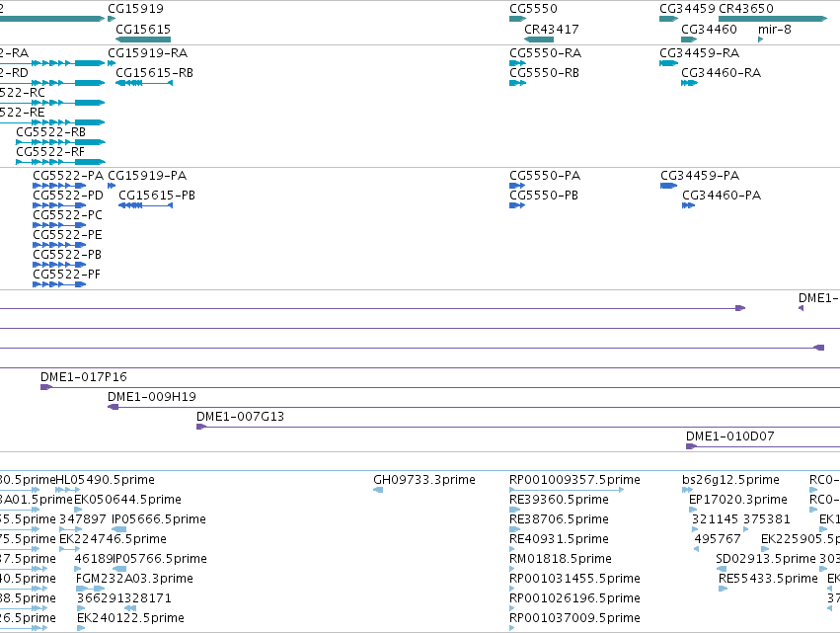Open coding sequence CG5550-PB
Screen dimensions: 840x633
click(544, 196)
